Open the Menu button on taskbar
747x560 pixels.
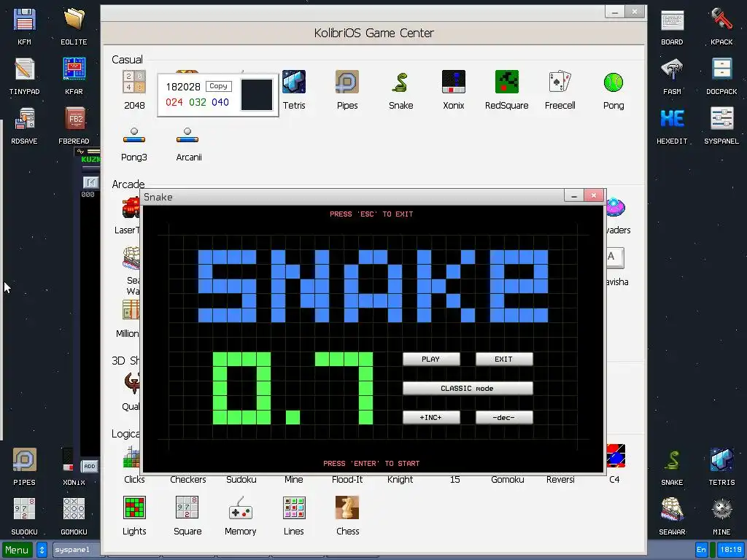click(x=18, y=550)
